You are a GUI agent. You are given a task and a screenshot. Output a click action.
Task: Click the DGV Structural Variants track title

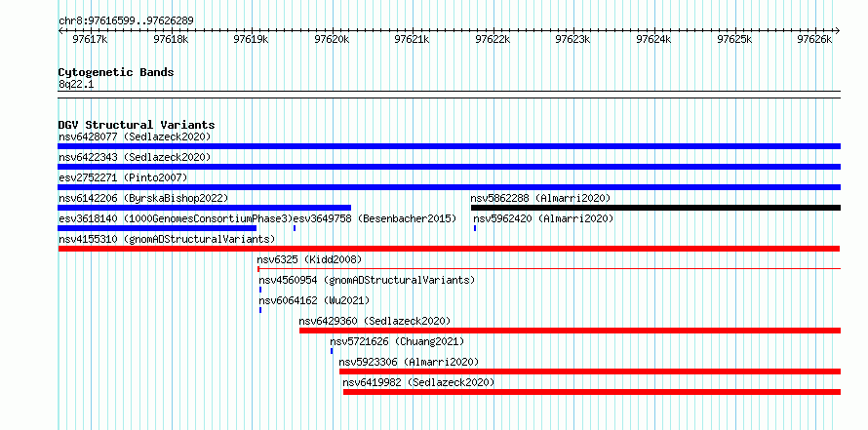(x=137, y=125)
